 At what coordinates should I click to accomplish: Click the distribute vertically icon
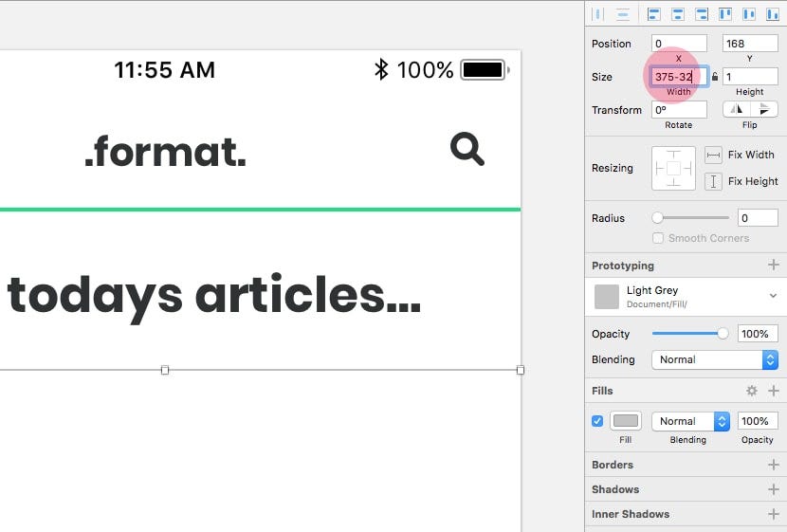point(623,14)
